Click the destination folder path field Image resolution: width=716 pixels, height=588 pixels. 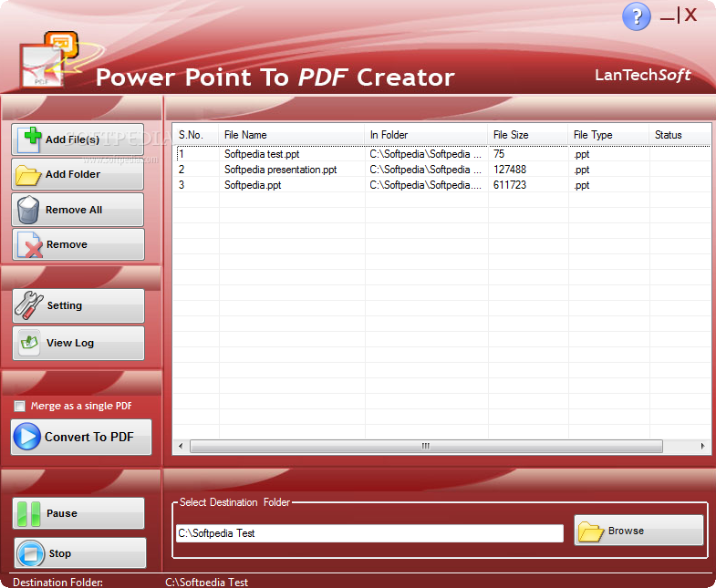point(369,533)
